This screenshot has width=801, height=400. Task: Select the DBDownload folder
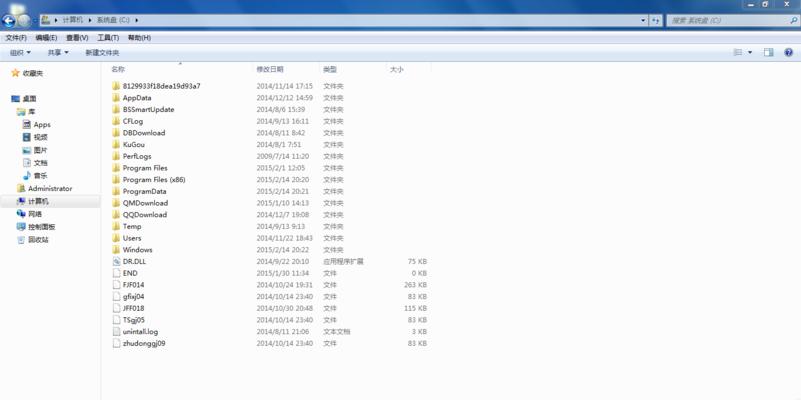144,133
